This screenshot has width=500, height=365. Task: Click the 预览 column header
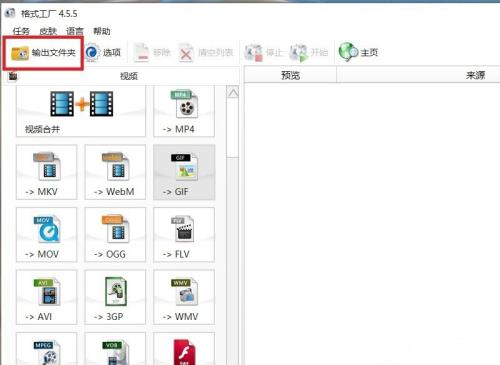coord(290,75)
